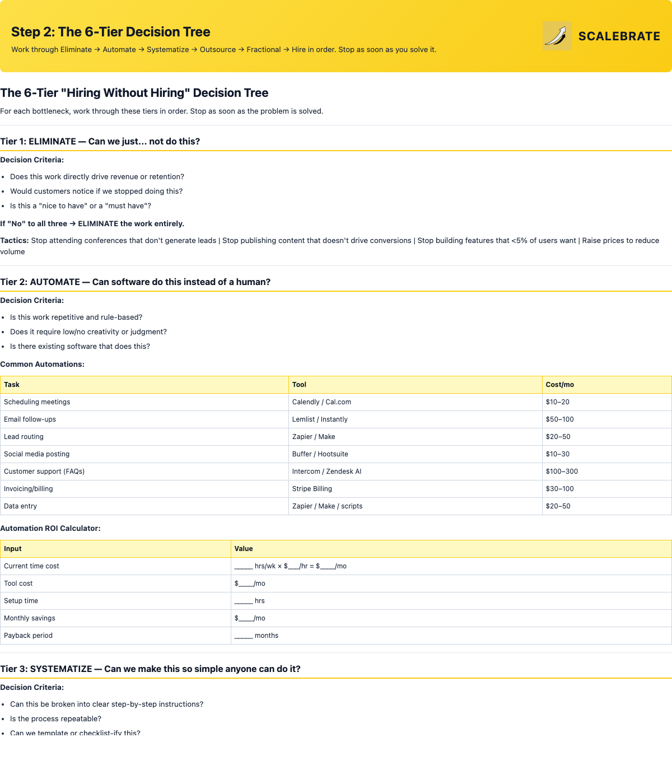Click the 'Tool' column header

[x=415, y=385]
